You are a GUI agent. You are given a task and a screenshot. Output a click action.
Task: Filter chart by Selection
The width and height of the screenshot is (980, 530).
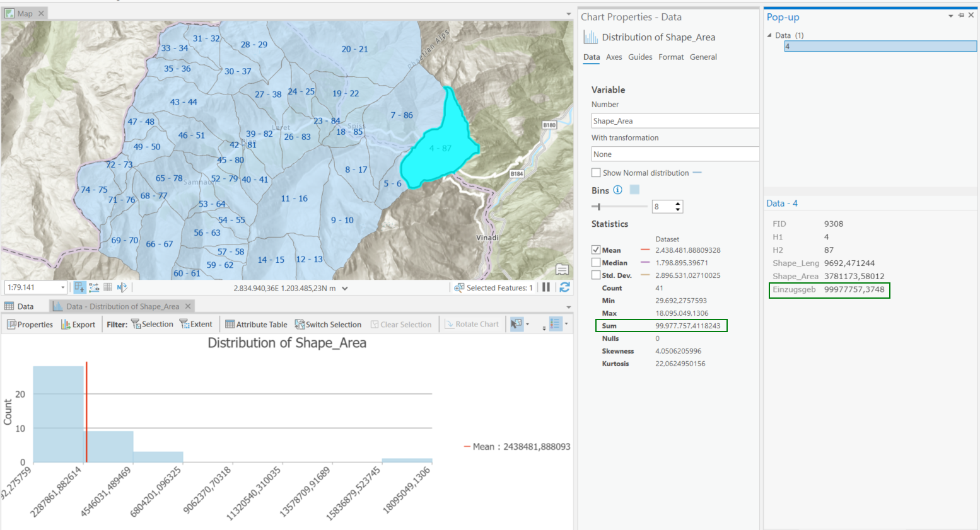tap(152, 325)
